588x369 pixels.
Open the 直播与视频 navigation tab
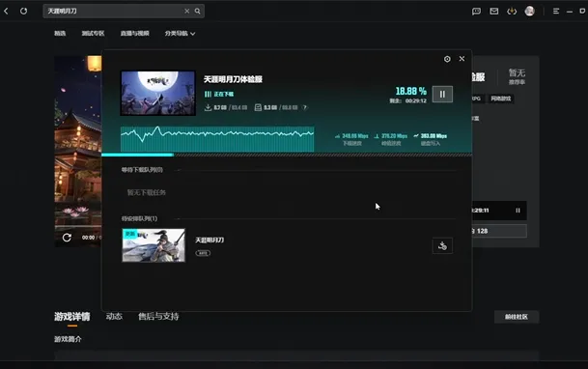[134, 34]
